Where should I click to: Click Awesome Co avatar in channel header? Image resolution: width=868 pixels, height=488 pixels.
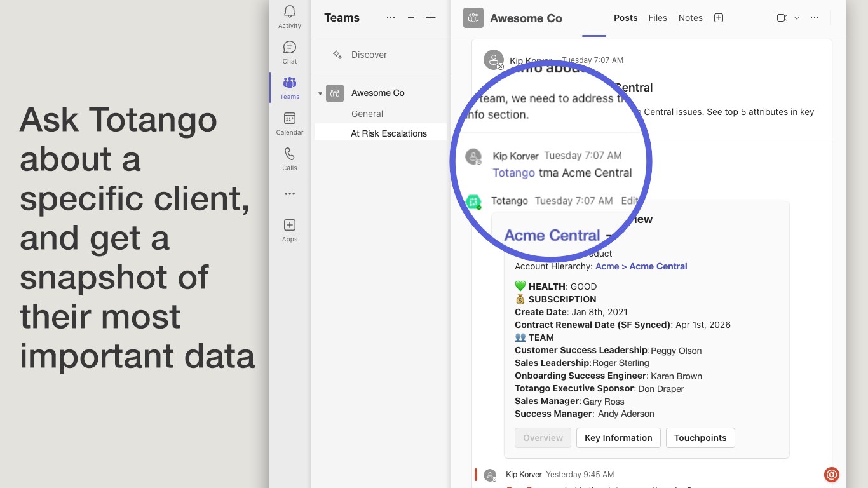473,18
